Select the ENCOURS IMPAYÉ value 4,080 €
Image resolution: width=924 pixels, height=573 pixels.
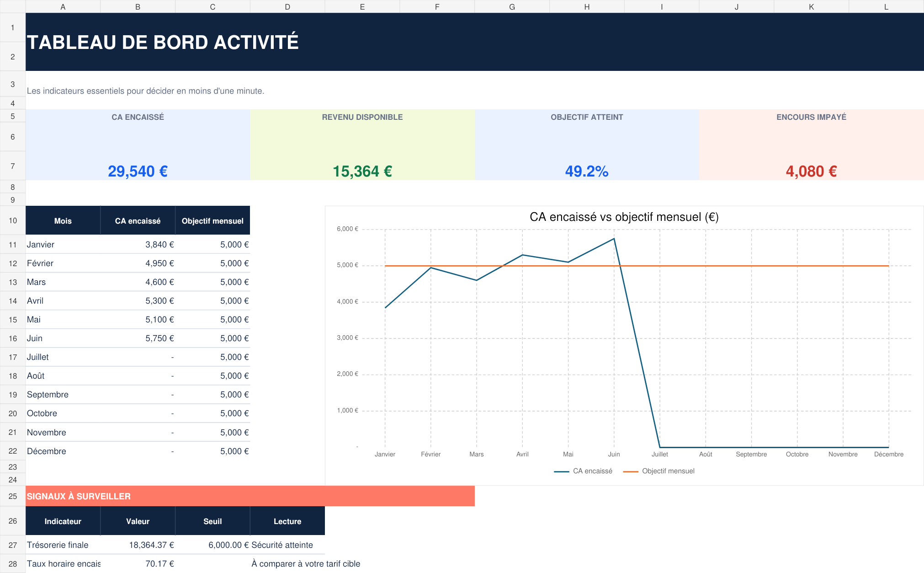[x=811, y=171]
